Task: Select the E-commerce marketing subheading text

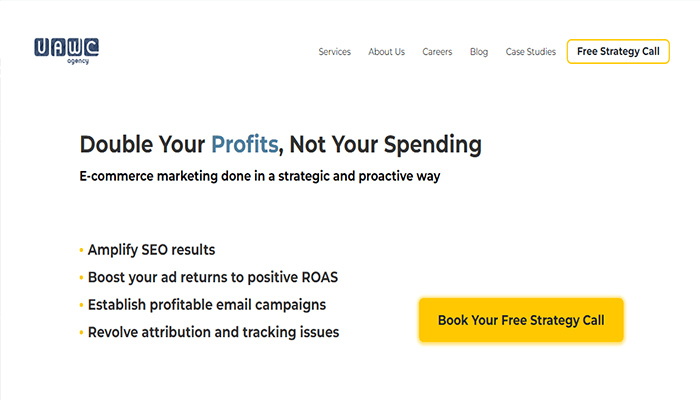Action: pos(260,176)
